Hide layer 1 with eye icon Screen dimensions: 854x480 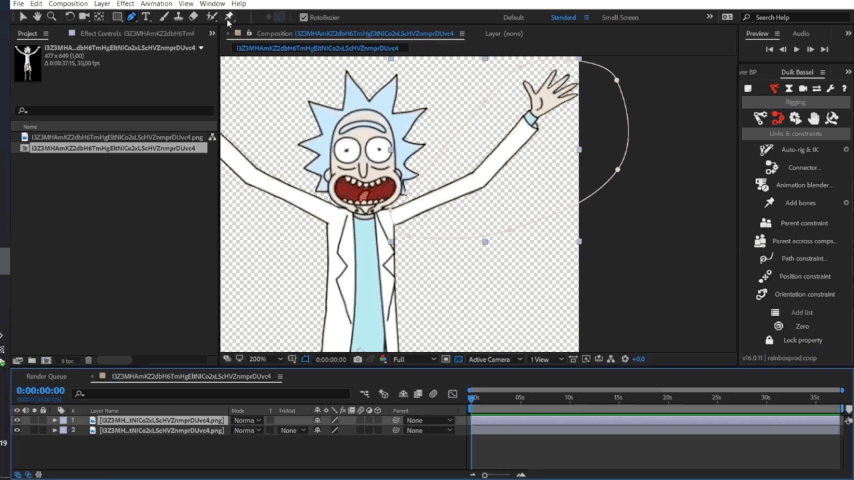click(17, 420)
